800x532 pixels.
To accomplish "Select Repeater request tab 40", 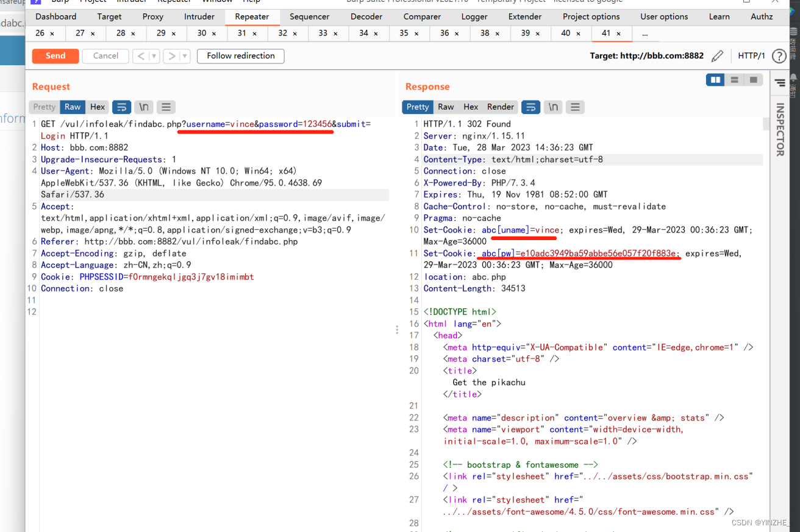I will pos(566,33).
